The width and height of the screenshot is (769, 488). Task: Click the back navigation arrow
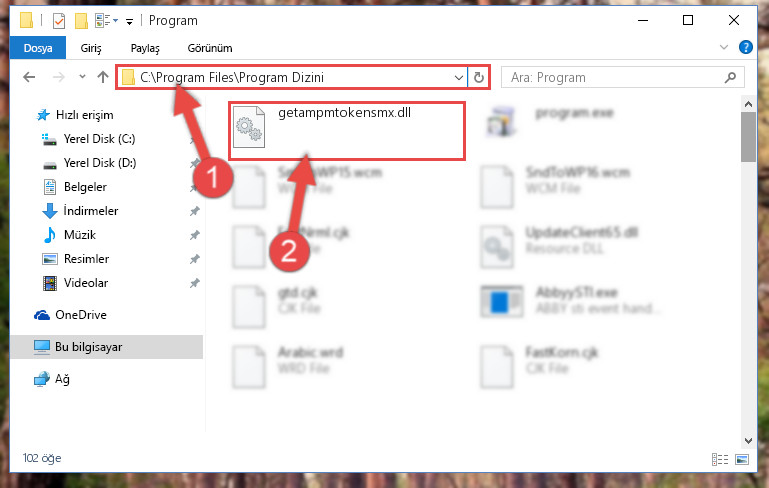coord(29,77)
